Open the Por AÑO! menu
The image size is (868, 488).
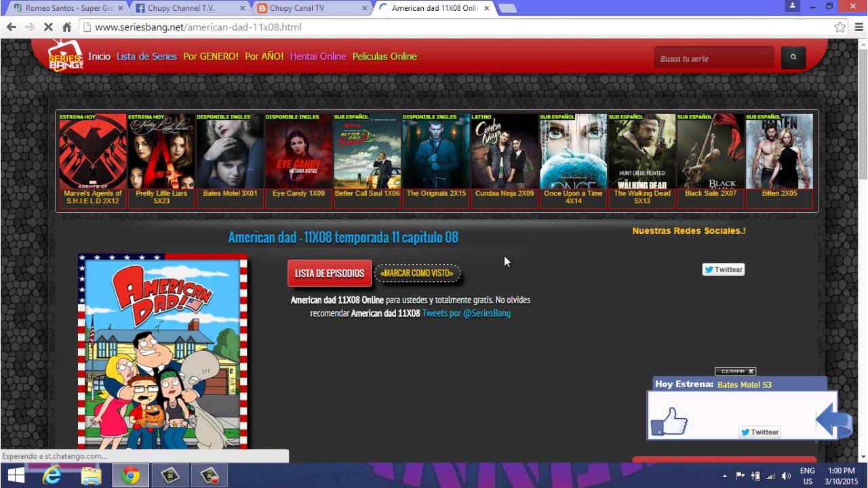[x=264, y=56]
